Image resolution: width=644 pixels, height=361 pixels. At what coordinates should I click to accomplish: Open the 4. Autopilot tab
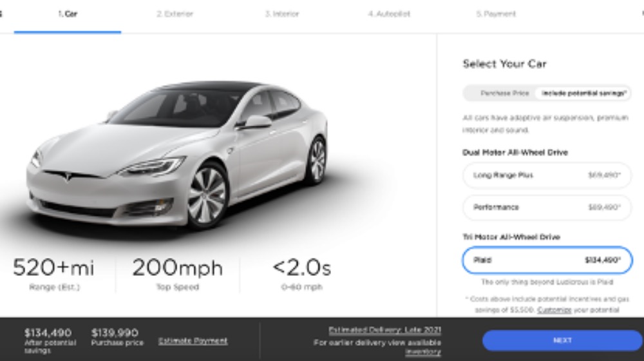click(388, 14)
